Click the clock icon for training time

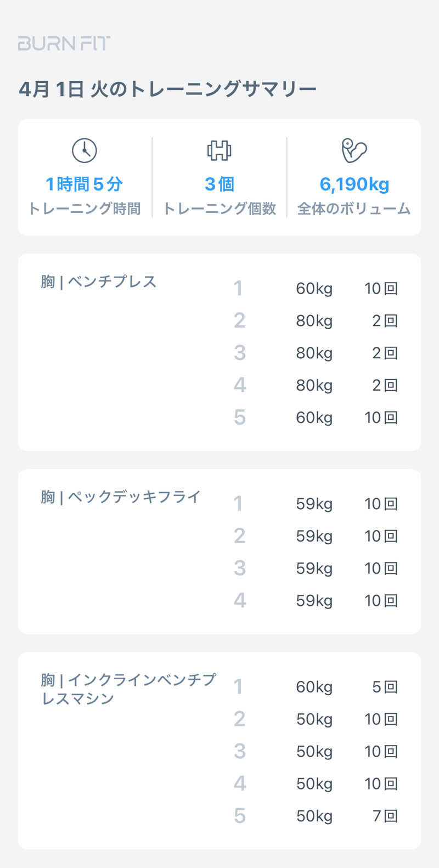tap(85, 150)
